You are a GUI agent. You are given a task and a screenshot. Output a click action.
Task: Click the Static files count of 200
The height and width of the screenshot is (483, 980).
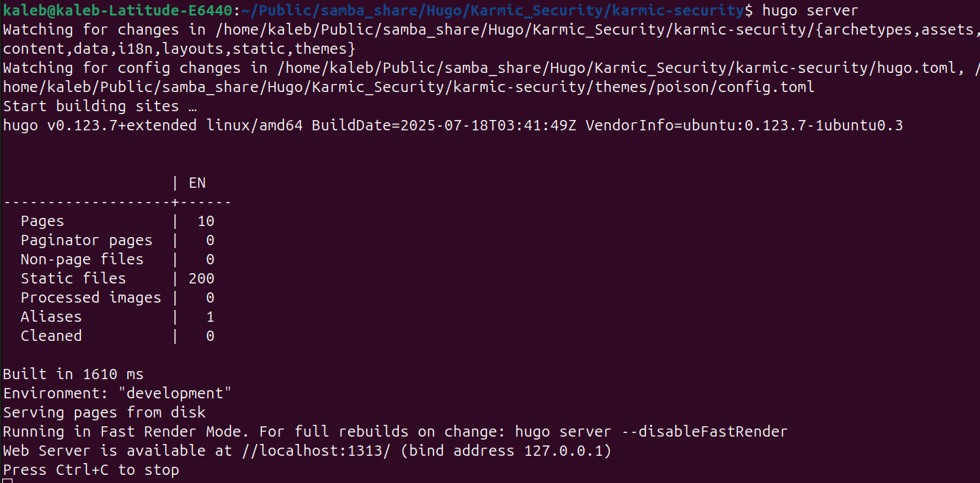[202, 278]
